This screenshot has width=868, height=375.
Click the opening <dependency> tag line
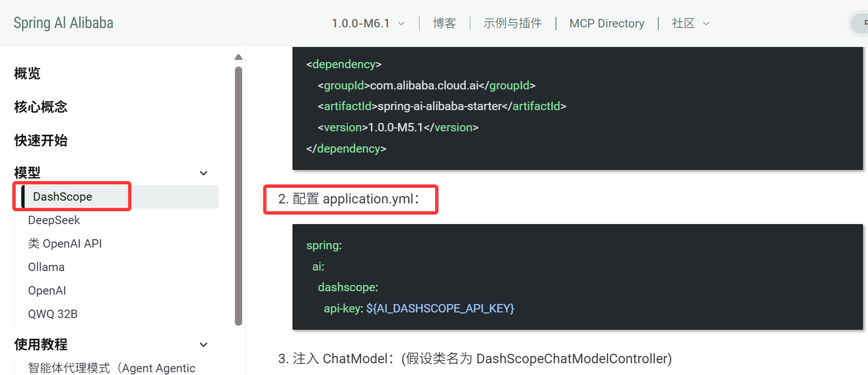tap(344, 64)
